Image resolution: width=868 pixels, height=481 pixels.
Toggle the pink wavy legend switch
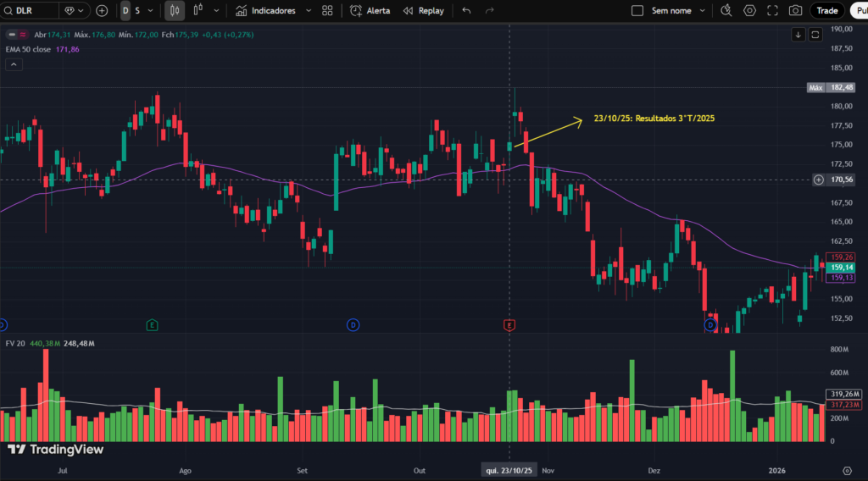23,34
